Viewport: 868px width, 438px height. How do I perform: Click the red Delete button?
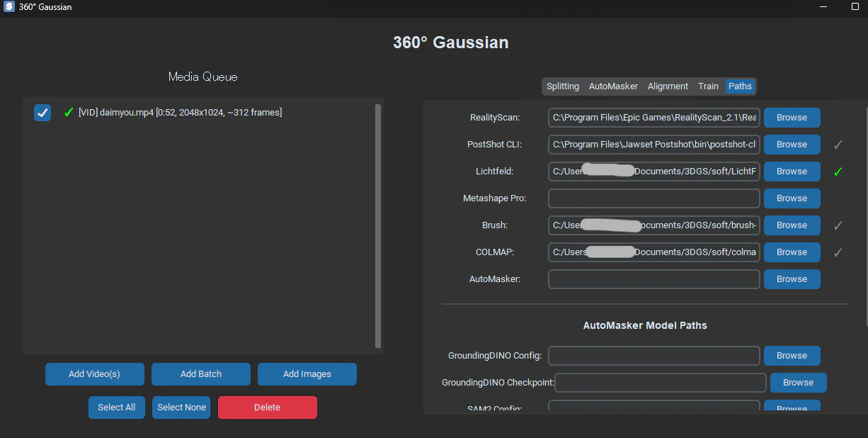click(x=268, y=408)
